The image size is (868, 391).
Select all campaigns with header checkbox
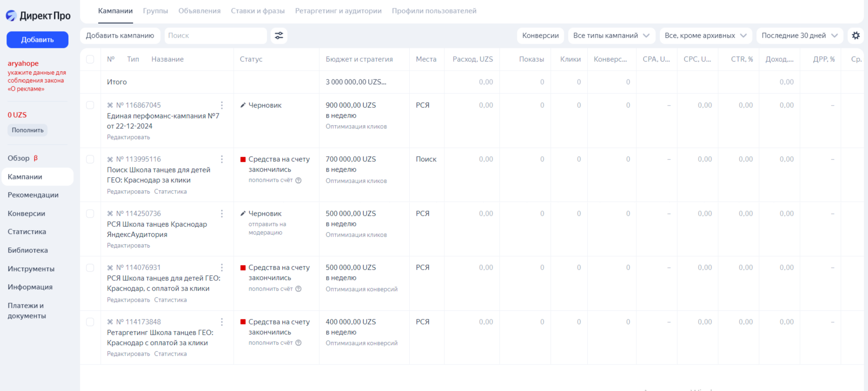tap(90, 60)
